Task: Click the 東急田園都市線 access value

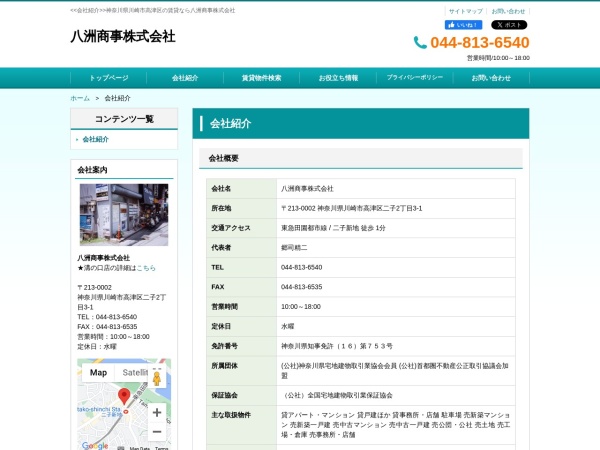Action: click(333, 228)
